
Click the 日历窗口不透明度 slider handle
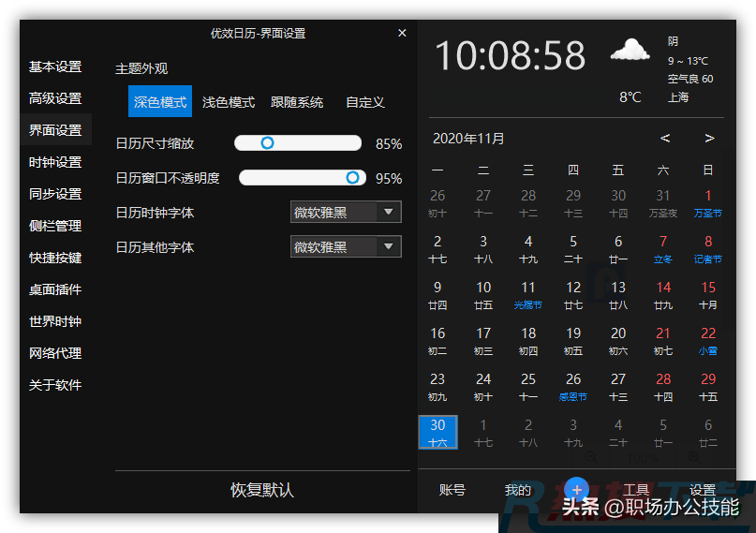(x=352, y=177)
